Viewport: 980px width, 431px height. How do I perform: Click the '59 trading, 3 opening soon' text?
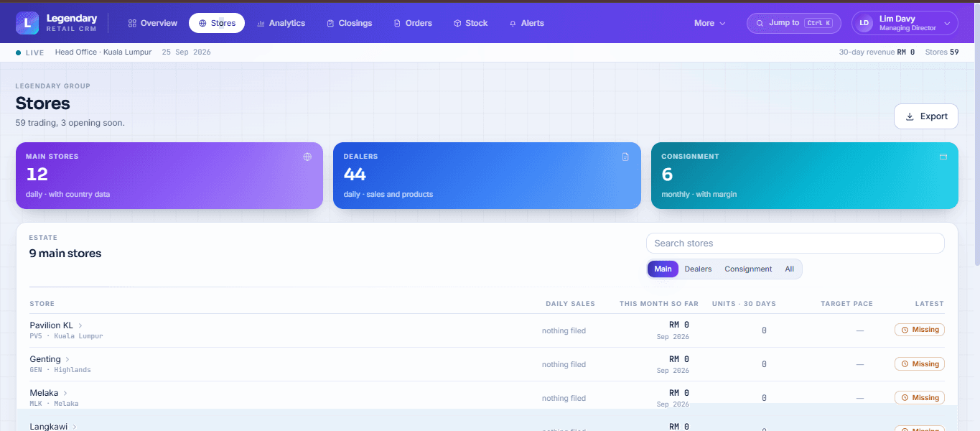(70, 123)
